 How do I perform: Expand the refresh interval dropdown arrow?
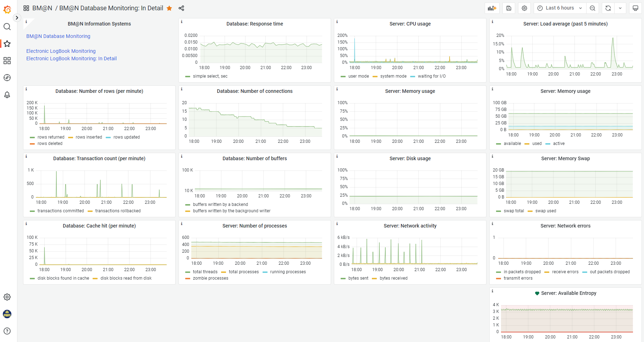pyautogui.click(x=620, y=8)
